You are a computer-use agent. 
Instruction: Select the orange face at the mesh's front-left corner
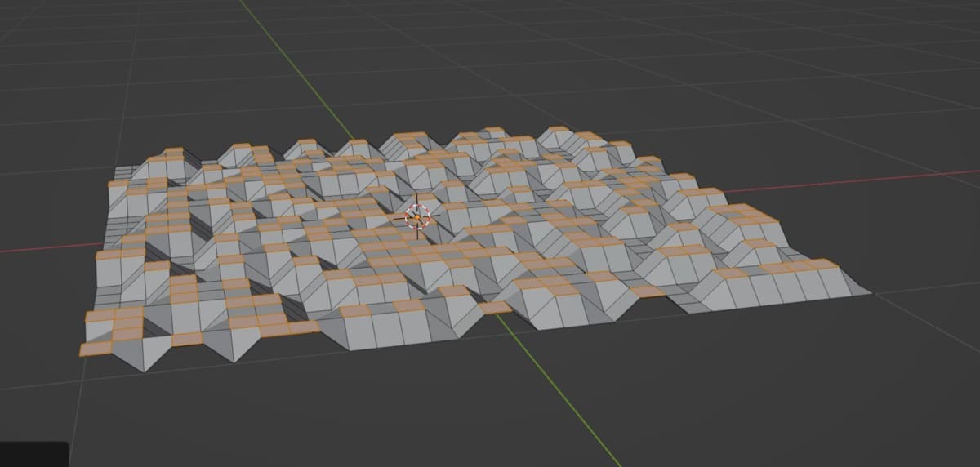click(96, 349)
